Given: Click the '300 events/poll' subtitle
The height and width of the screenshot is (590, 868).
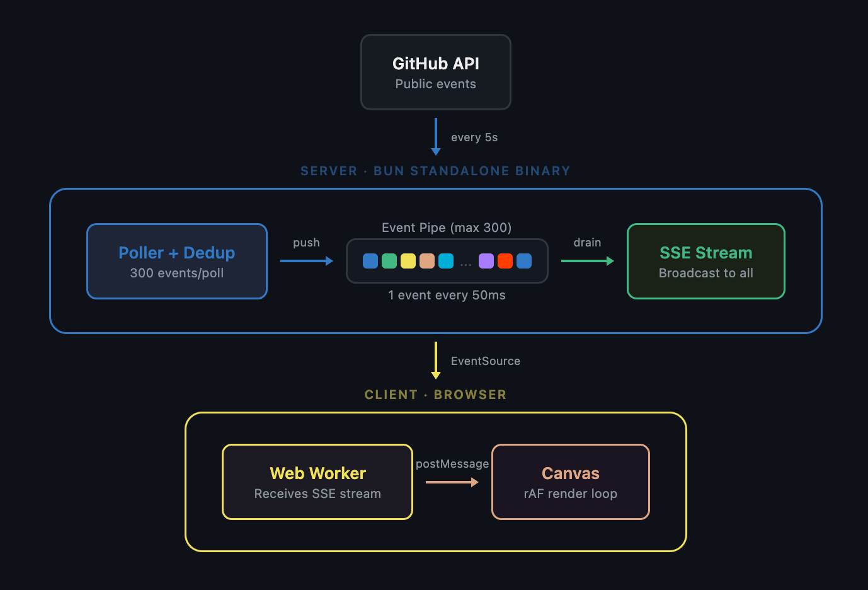Looking at the screenshot, I should point(177,273).
